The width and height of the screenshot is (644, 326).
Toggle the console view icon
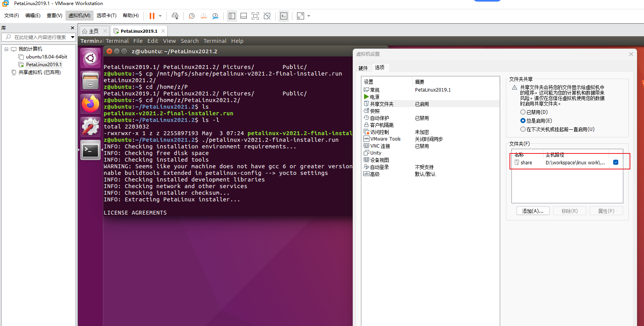tap(284, 16)
